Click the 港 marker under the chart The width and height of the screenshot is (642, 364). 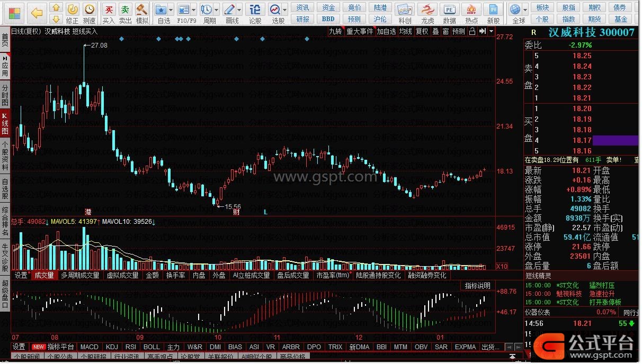88,212
